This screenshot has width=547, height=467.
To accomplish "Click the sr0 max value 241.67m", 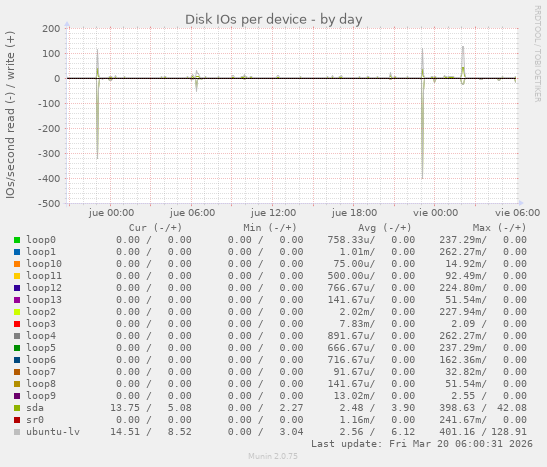I will coord(463,420).
